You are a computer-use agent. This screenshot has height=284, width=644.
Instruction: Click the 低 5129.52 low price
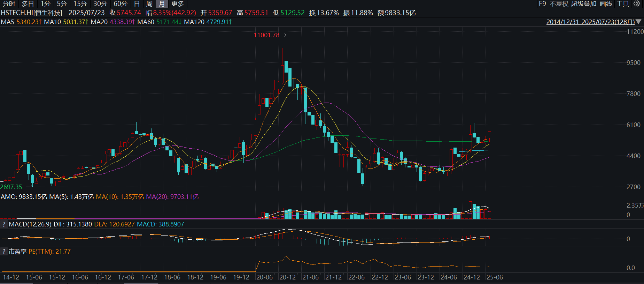click(289, 13)
